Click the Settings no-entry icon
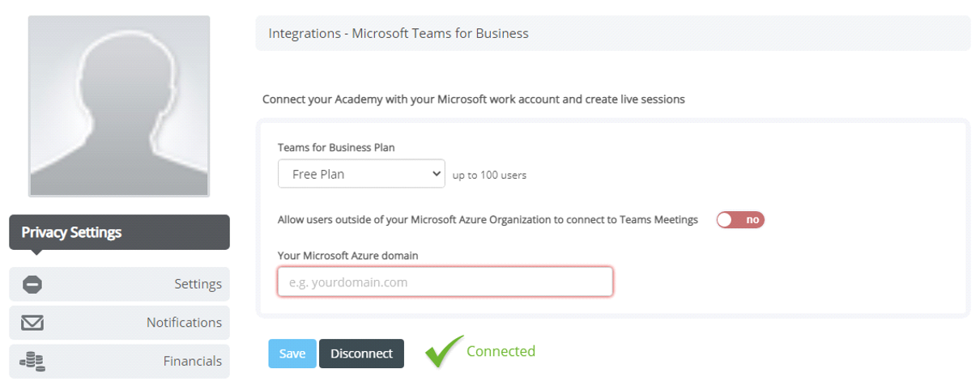 coord(32,284)
